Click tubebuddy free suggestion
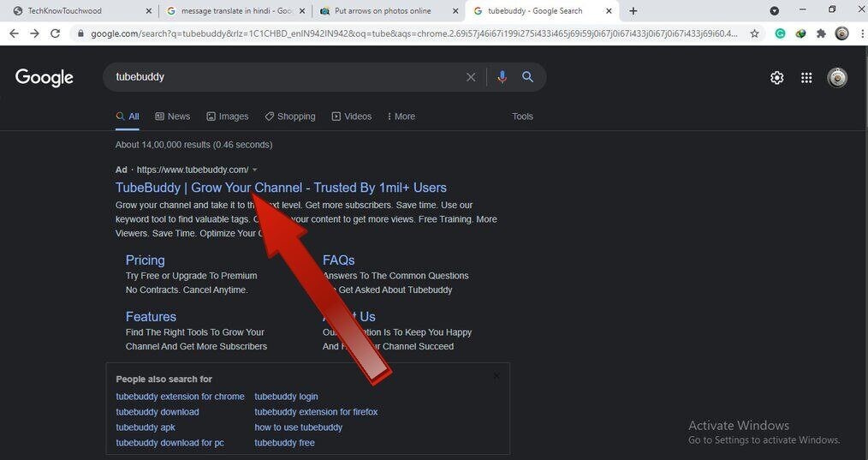The width and height of the screenshot is (868, 460). 284,443
